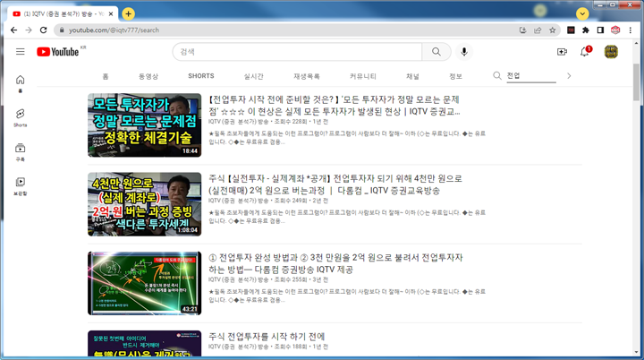Switch to the SHORTS channel tab
The width and height of the screenshot is (644, 360).
[x=201, y=76]
